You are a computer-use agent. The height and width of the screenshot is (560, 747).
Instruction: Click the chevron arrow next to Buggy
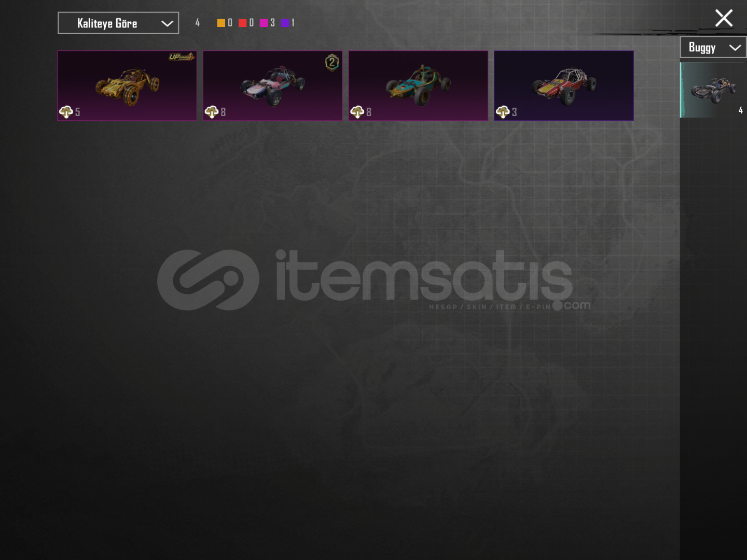735,48
